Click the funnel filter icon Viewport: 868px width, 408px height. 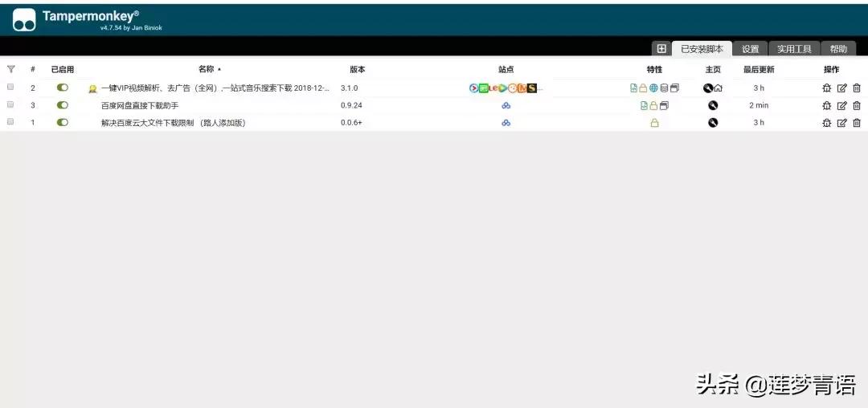[11, 69]
